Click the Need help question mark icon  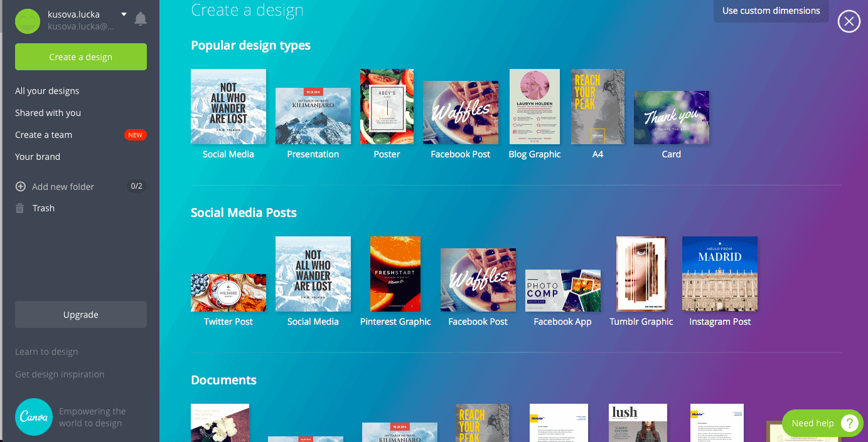[849, 423]
